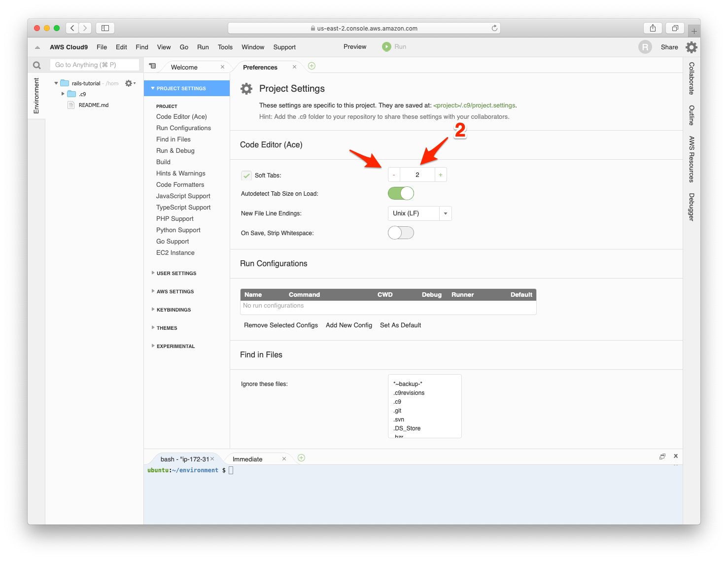Screen dimensions: 728x561
Task: Toggle the Soft Tabs checkbox
Action: click(246, 175)
